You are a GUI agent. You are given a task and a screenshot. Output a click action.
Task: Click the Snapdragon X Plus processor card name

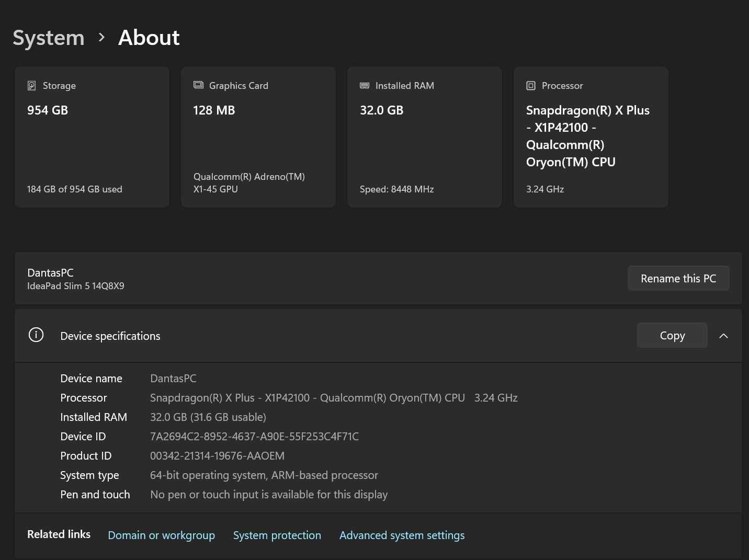point(588,136)
